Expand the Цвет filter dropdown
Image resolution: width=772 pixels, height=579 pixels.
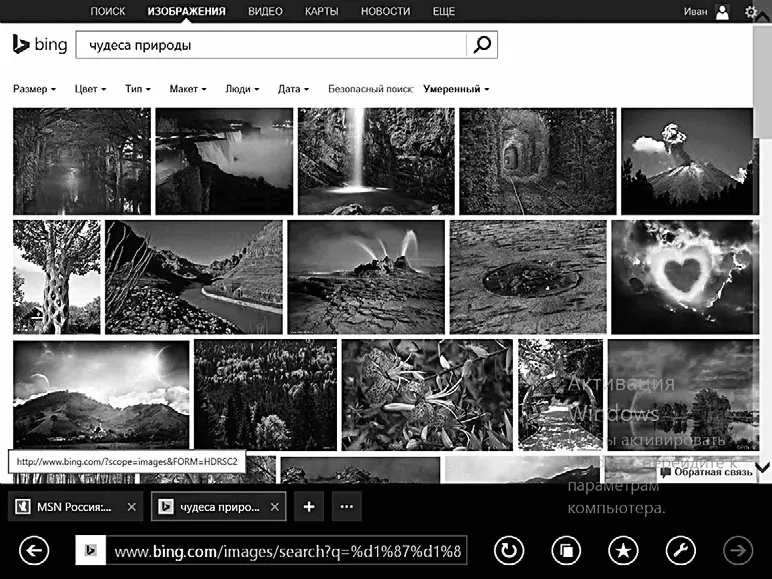tap(90, 89)
